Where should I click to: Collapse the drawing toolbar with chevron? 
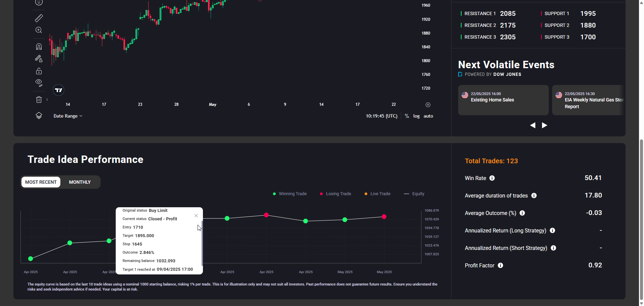[x=47, y=99]
